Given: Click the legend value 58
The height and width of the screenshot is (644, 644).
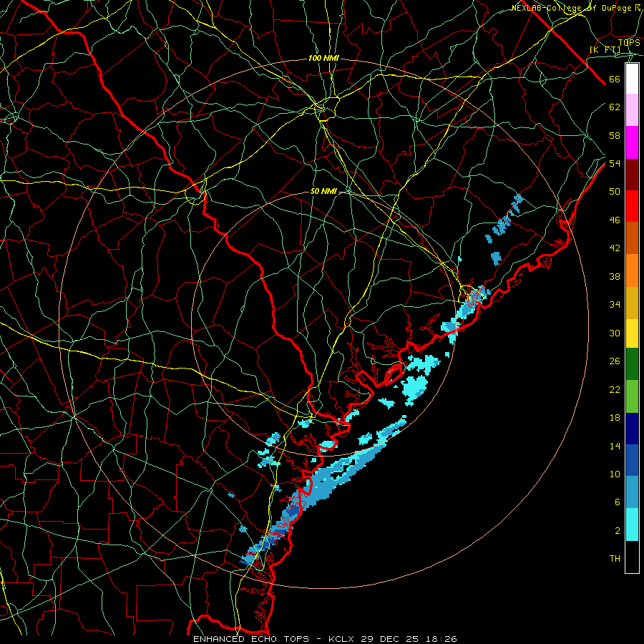Looking at the screenshot, I should [x=615, y=135].
